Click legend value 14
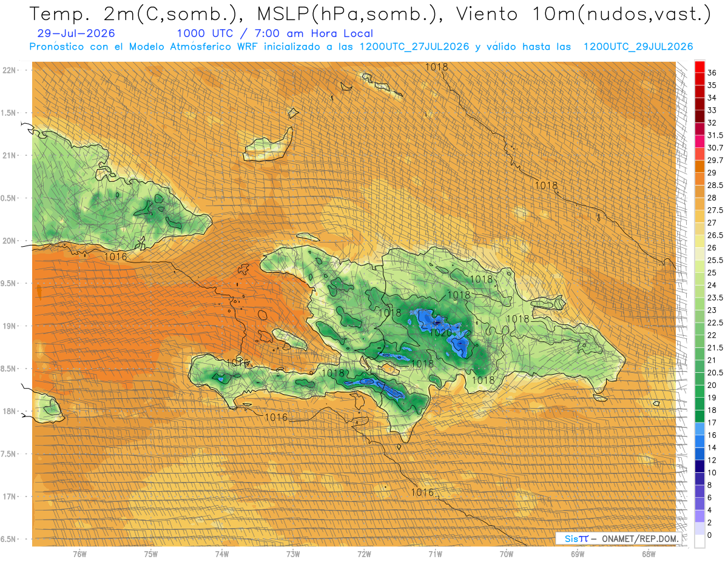 (x=712, y=448)
